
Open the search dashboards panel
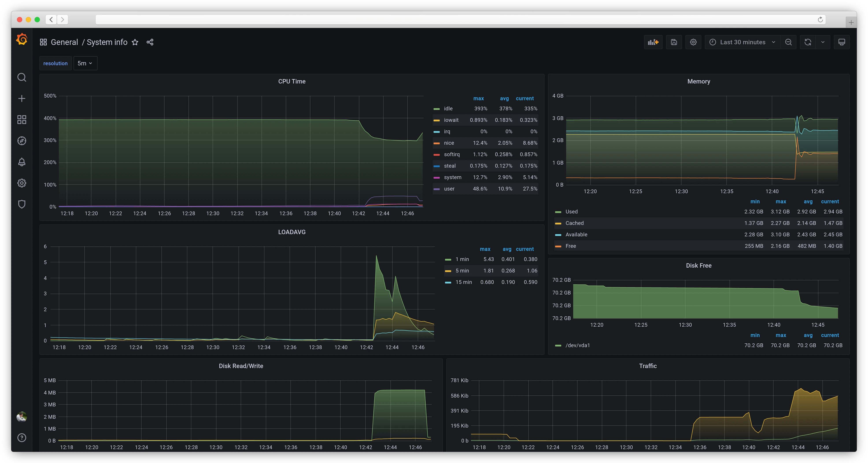(22, 77)
